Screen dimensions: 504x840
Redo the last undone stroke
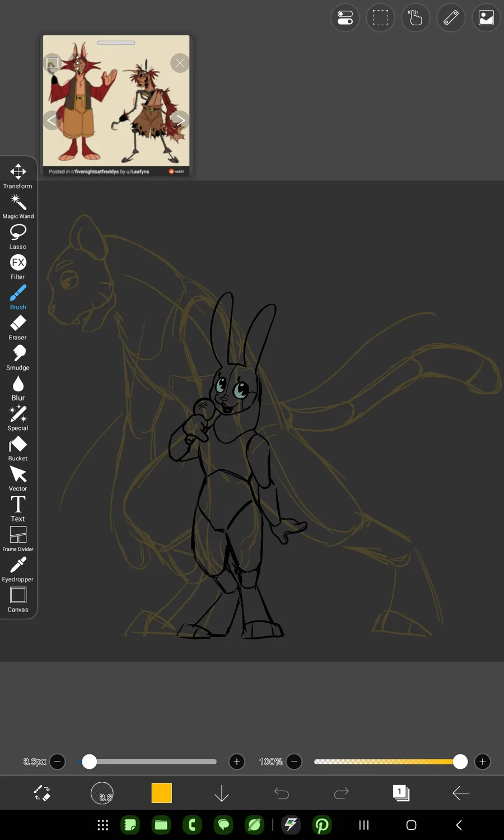point(342,793)
